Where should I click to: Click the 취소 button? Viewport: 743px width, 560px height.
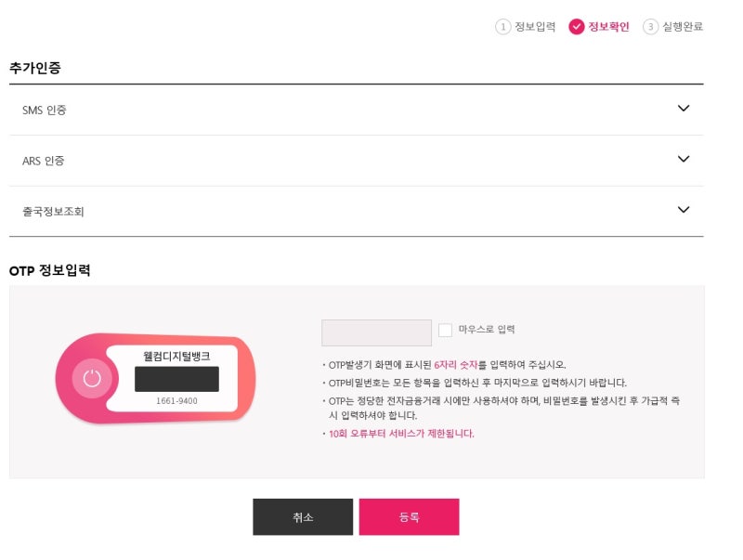(x=303, y=517)
